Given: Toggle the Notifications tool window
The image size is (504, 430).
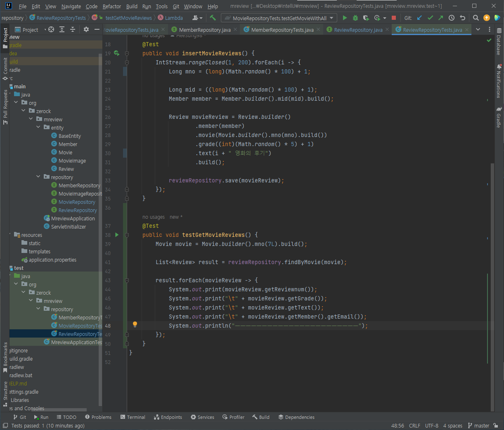Looking at the screenshot, I should (x=499, y=81).
